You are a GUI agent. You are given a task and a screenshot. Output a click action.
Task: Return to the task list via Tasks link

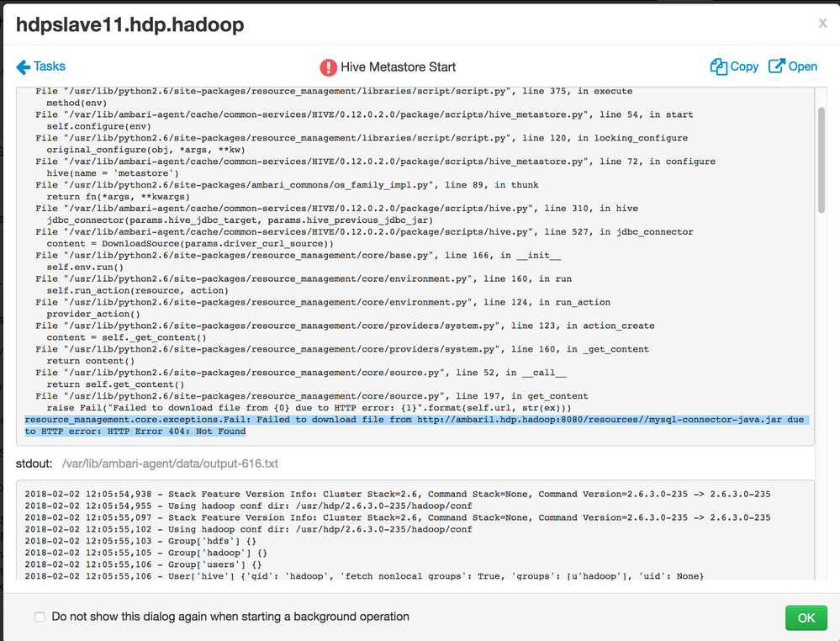point(46,66)
